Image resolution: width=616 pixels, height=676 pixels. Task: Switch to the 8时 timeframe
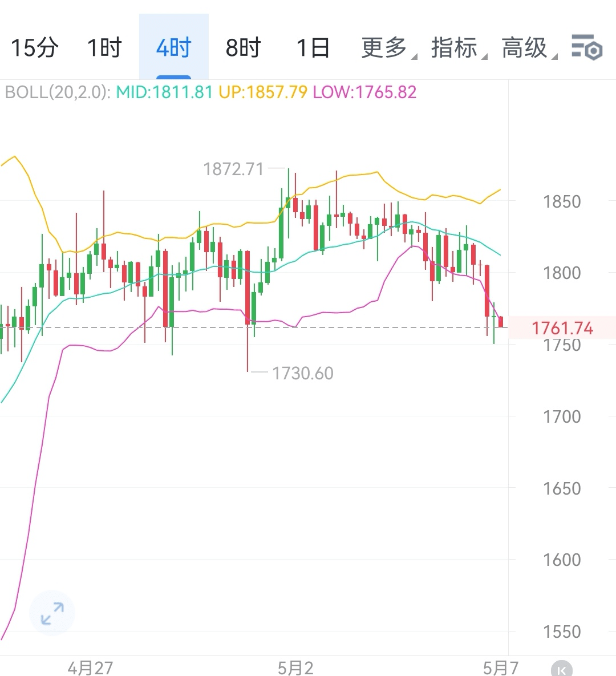click(243, 47)
